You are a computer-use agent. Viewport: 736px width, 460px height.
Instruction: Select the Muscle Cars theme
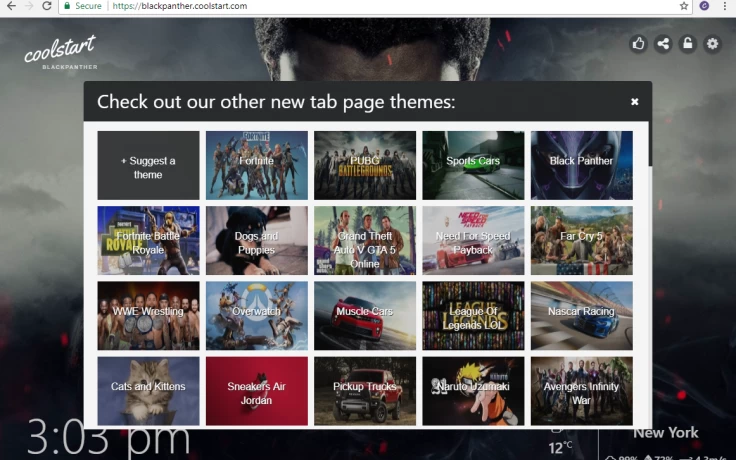click(x=365, y=315)
